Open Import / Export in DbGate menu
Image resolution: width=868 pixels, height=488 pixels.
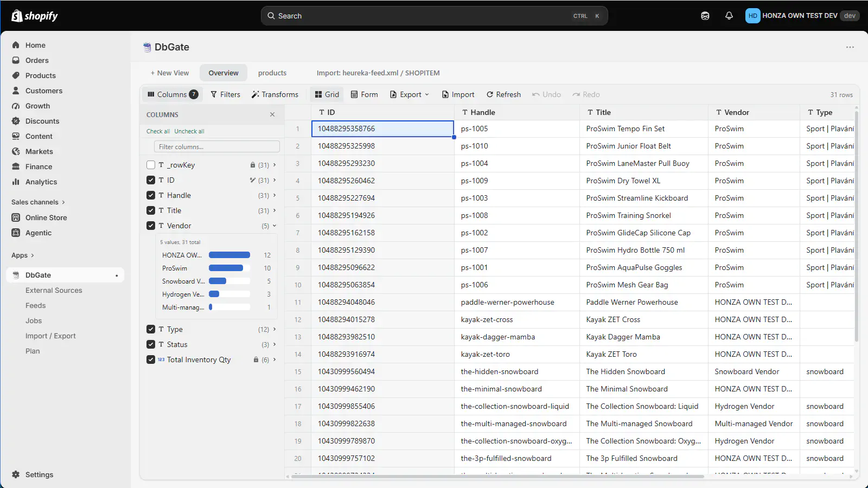50,336
